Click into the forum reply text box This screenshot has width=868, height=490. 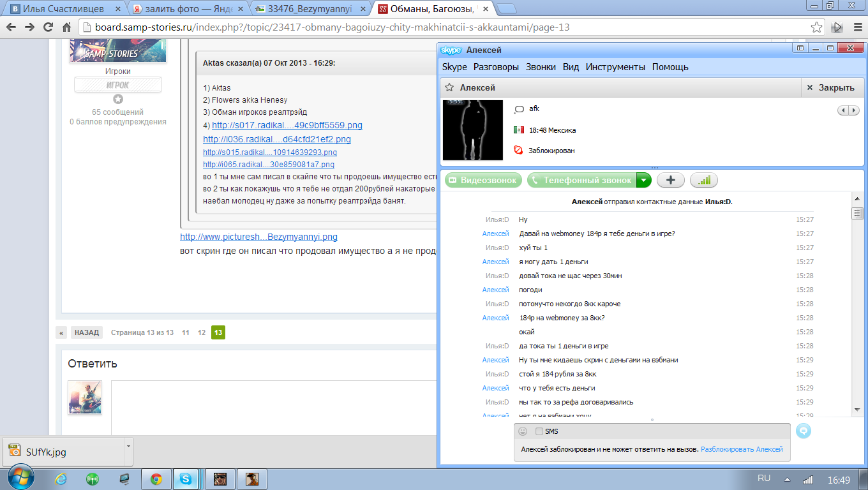tap(274, 408)
